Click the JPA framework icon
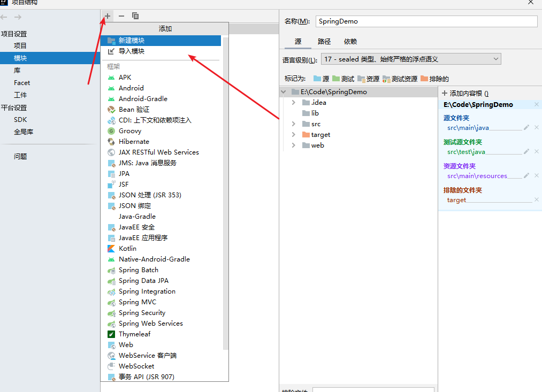This screenshot has width=542, height=392. tap(111, 174)
